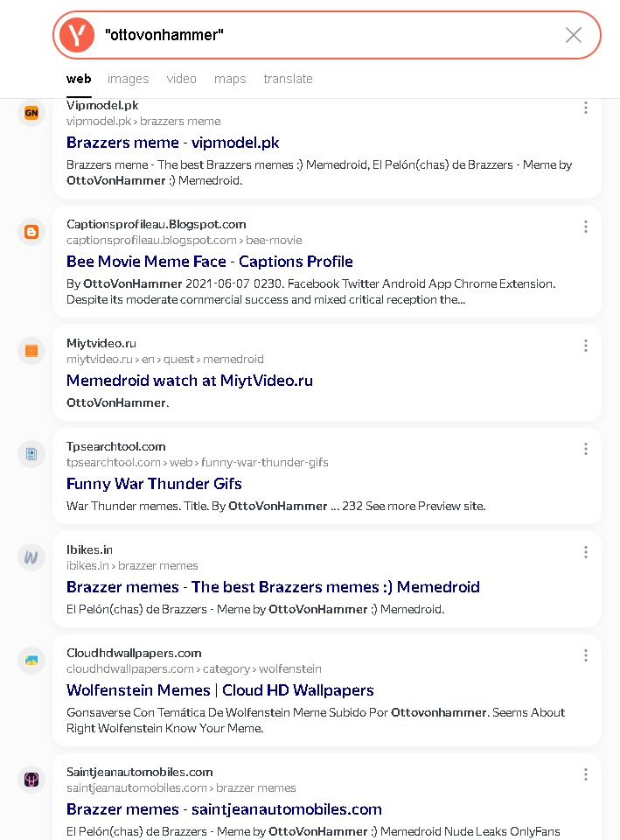Open options menu for Miytvideo.ru result

pos(586,346)
